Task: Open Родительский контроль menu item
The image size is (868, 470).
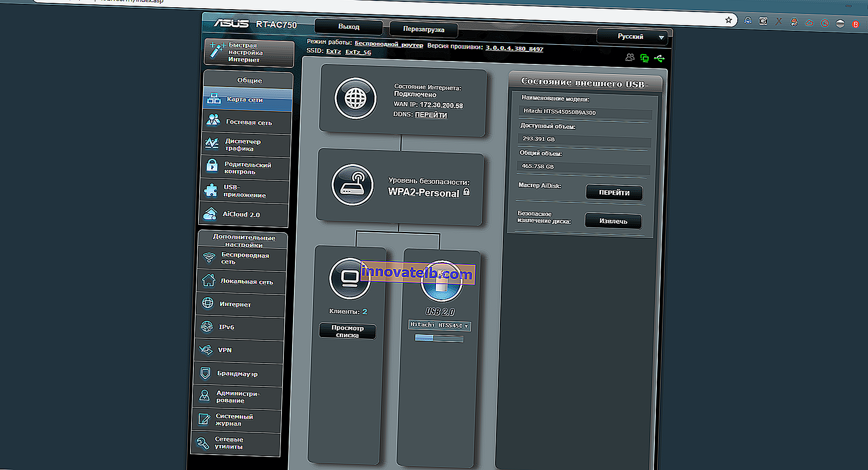Action: [245, 168]
